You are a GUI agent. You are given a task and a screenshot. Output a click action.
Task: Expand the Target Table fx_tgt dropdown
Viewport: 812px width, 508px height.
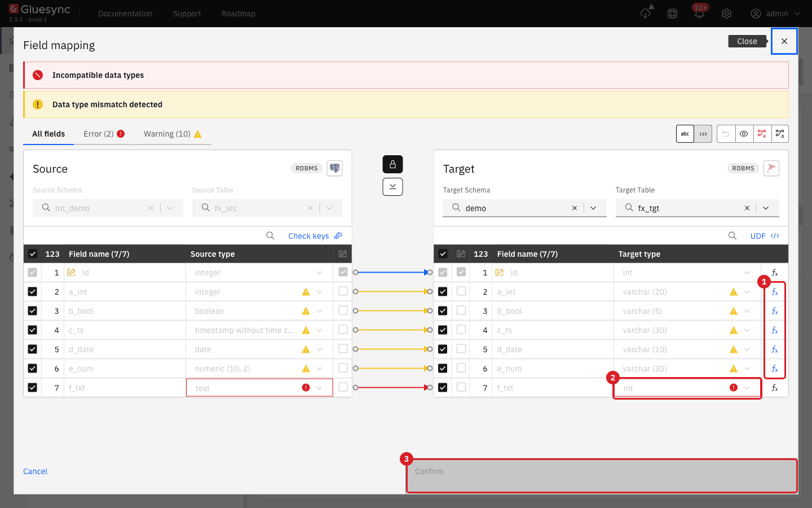coord(766,208)
